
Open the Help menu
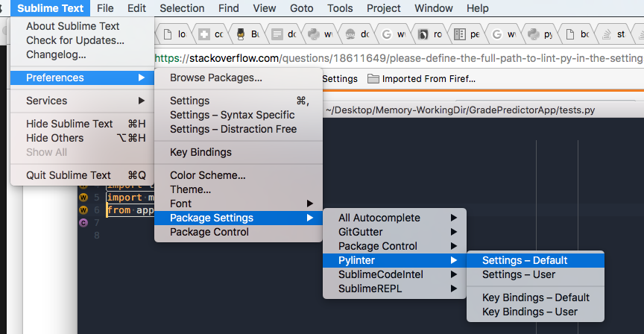click(x=477, y=8)
